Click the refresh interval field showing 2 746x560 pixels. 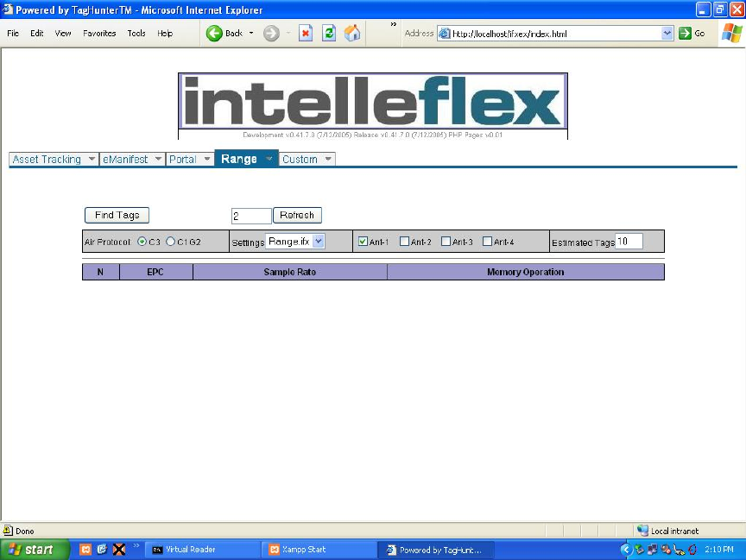[251, 217]
